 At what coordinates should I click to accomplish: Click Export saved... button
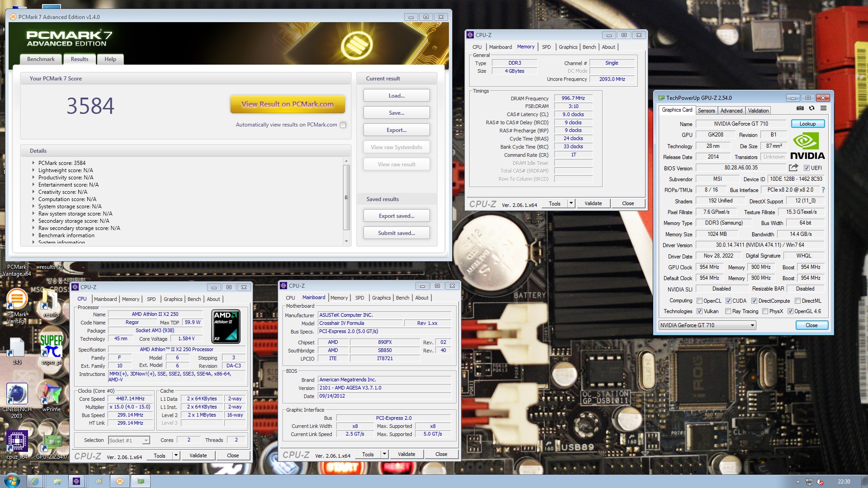396,216
